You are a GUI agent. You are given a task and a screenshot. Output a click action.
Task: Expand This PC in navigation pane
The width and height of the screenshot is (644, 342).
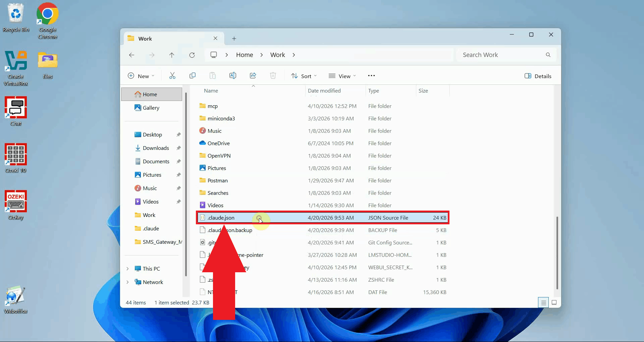point(127,269)
